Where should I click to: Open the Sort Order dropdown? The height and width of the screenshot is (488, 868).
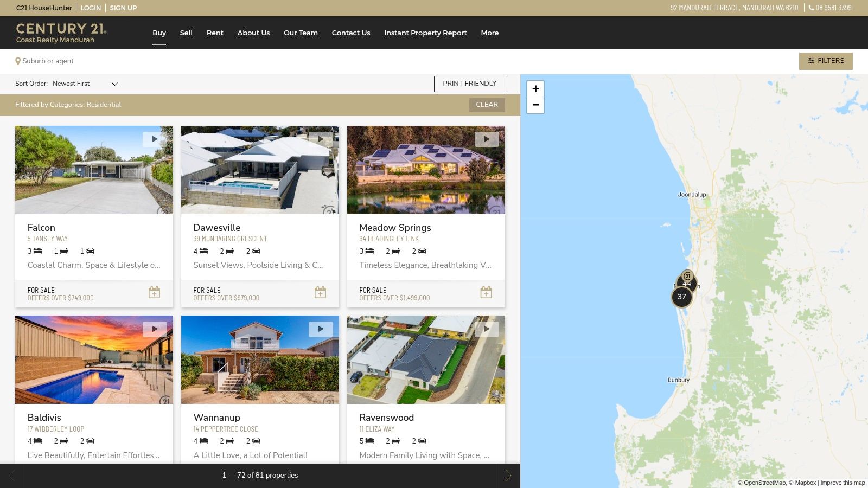(85, 84)
